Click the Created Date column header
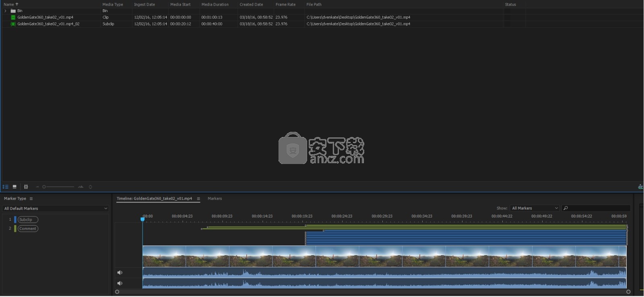The height and width of the screenshot is (297, 644). (251, 4)
